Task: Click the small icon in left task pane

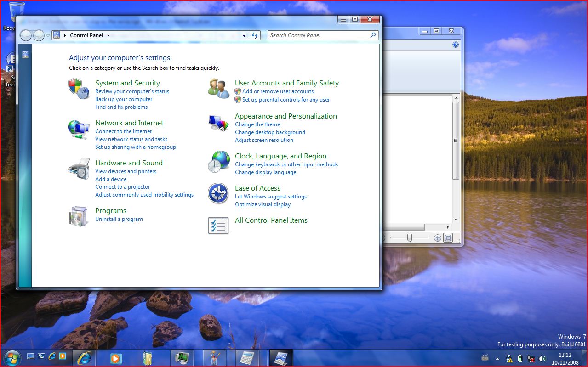Action: [x=25, y=55]
